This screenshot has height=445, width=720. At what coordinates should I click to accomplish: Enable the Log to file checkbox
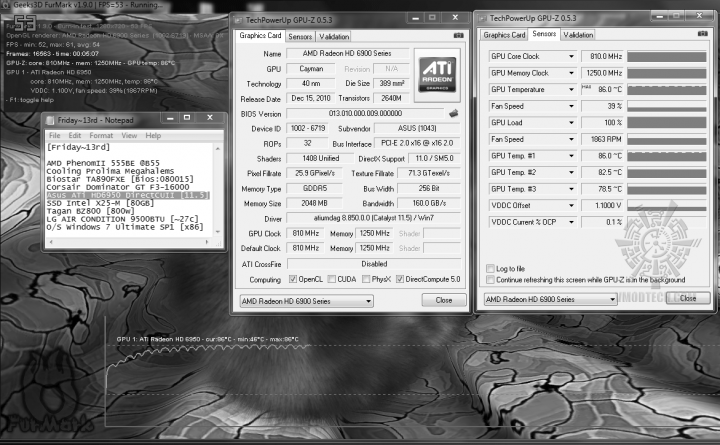[x=490, y=269]
